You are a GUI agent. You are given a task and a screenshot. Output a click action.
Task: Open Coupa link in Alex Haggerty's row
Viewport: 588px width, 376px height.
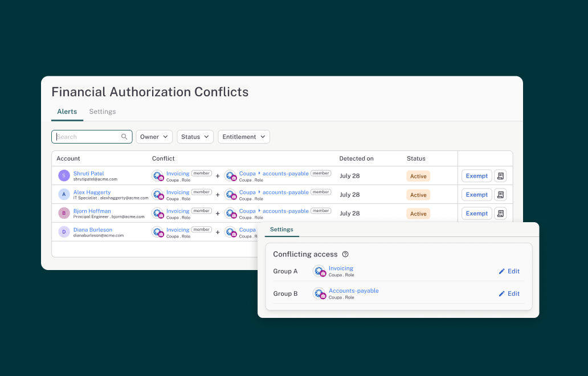(x=247, y=193)
